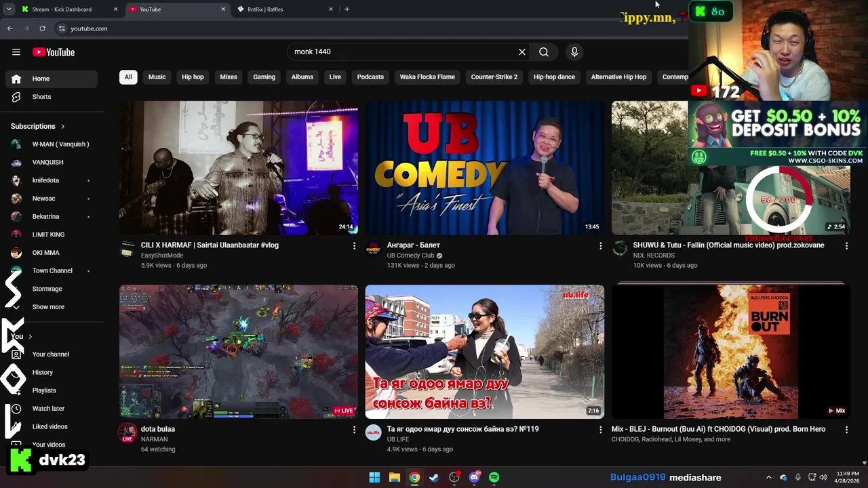Open UB Comedy Ангараг - Балет thumbnail
Viewport: 868px width, 488px height.
[x=484, y=167]
